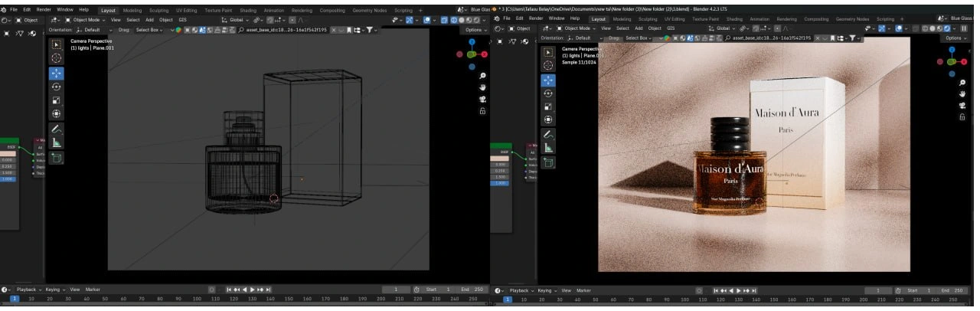Screen dimensions: 980x311
Task: Toggle show gizmo in right window header
Action: [881, 28]
